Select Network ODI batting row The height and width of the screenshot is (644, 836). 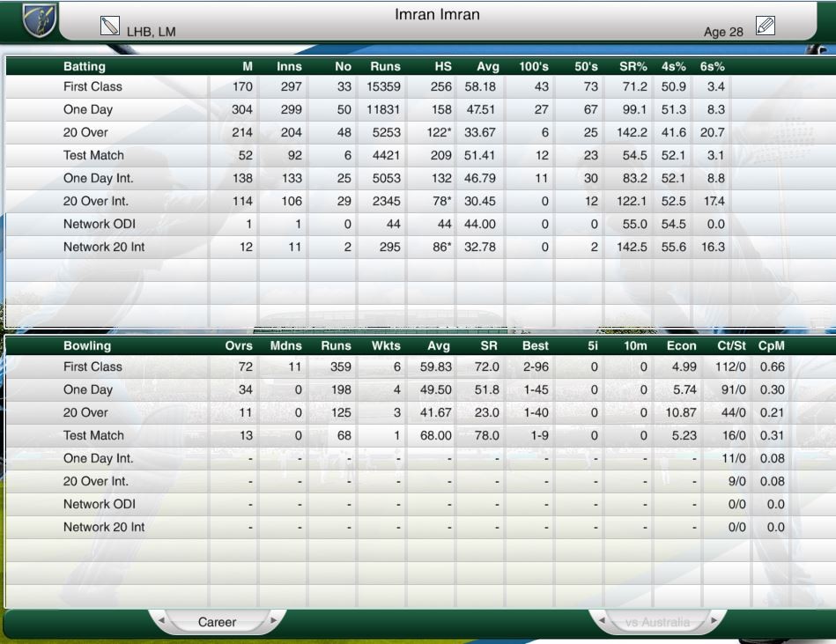click(x=421, y=224)
